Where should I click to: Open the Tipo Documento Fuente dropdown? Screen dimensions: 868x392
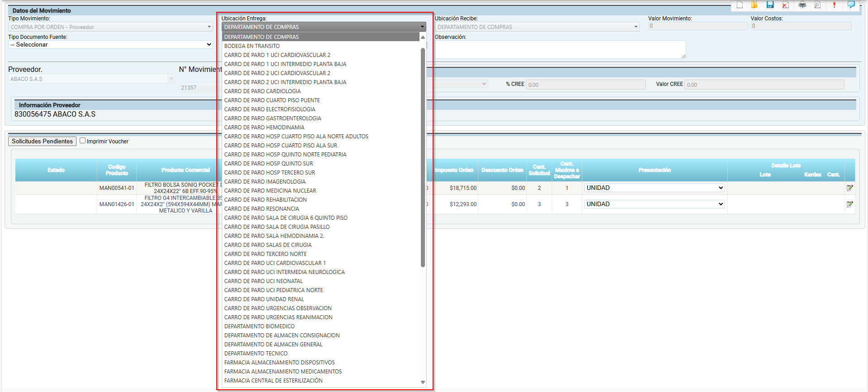tap(110, 45)
